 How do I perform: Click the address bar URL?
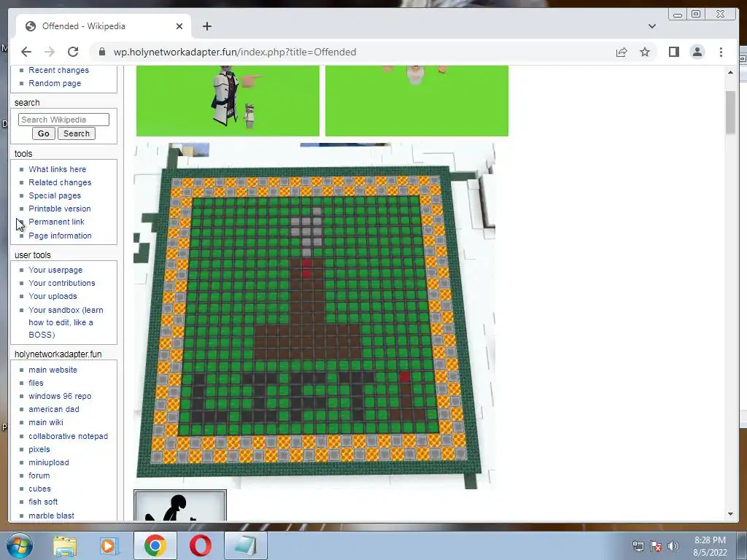235,52
